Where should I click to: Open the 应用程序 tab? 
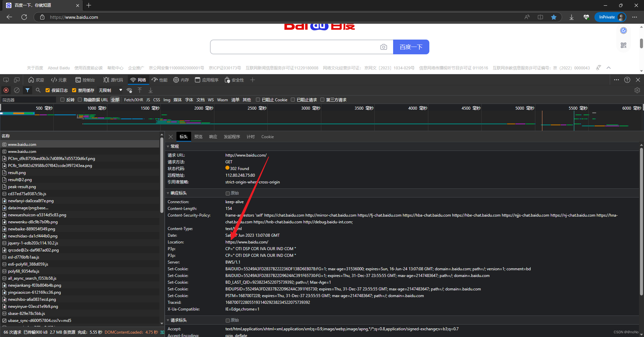coord(207,80)
